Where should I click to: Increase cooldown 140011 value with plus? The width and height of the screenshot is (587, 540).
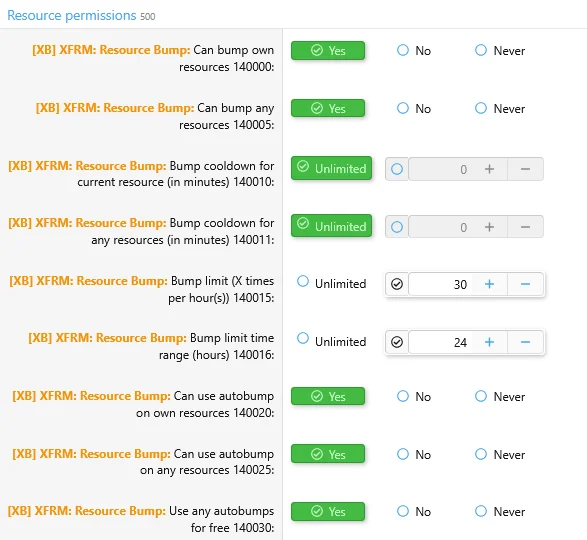[489, 227]
